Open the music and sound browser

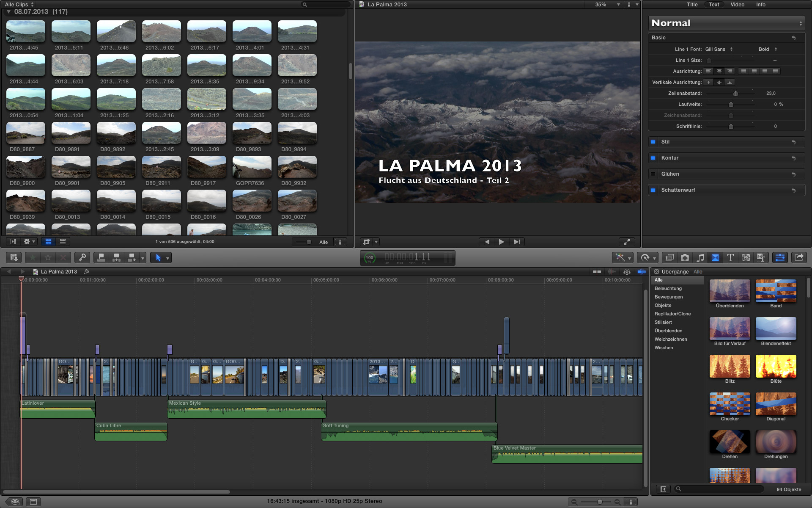pos(700,258)
